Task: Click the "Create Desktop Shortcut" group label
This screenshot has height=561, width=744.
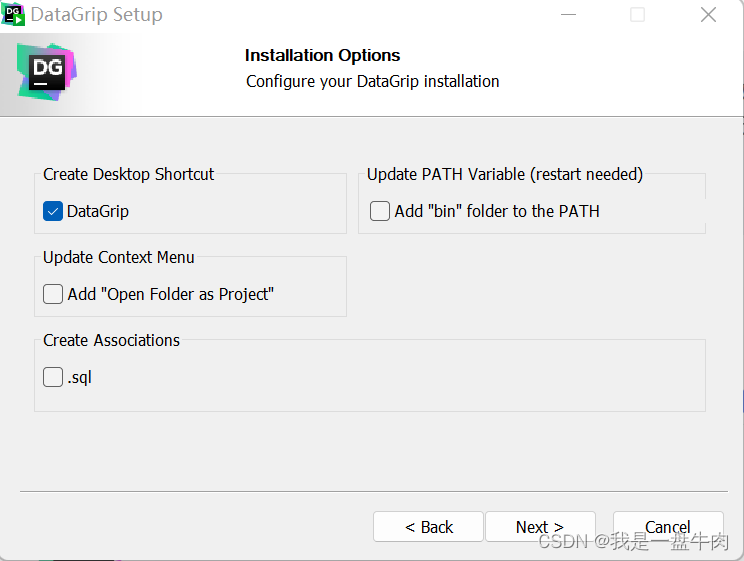Action: coord(128,174)
